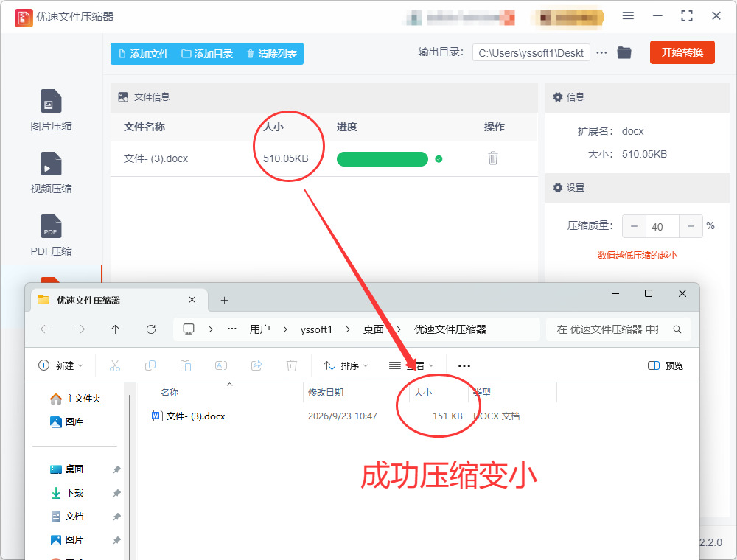The image size is (737, 560).
Task: Click the Explorer share icon
Action: [256, 365]
